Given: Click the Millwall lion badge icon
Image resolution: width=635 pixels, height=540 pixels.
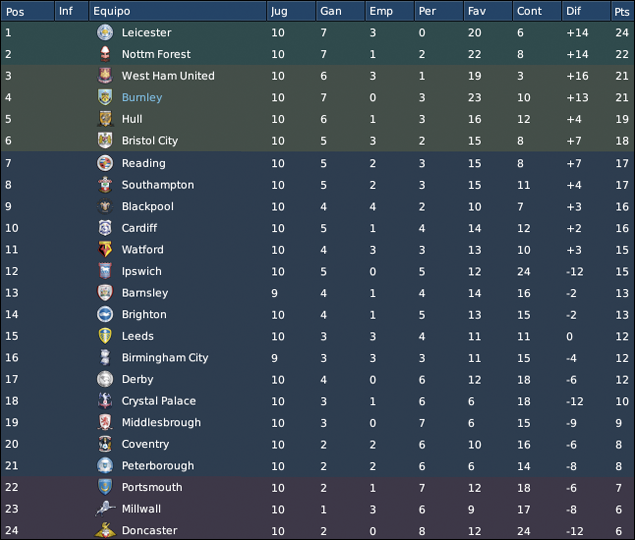Looking at the screenshot, I should click(x=105, y=508).
